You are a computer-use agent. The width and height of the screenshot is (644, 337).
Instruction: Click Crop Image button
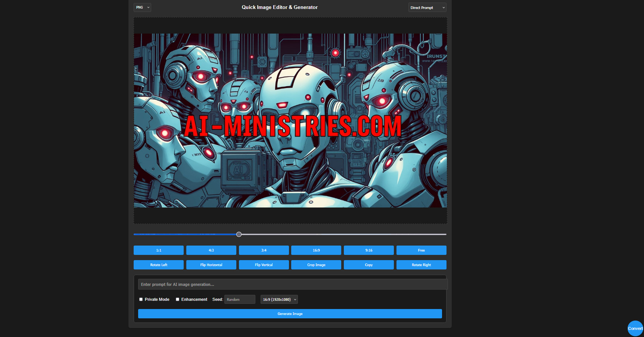point(316,265)
